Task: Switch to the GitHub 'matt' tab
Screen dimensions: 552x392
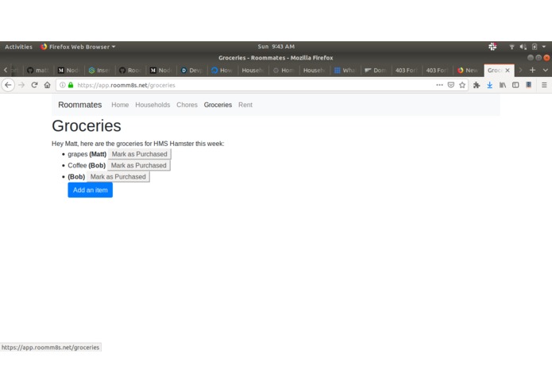Action: tap(38, 71)
